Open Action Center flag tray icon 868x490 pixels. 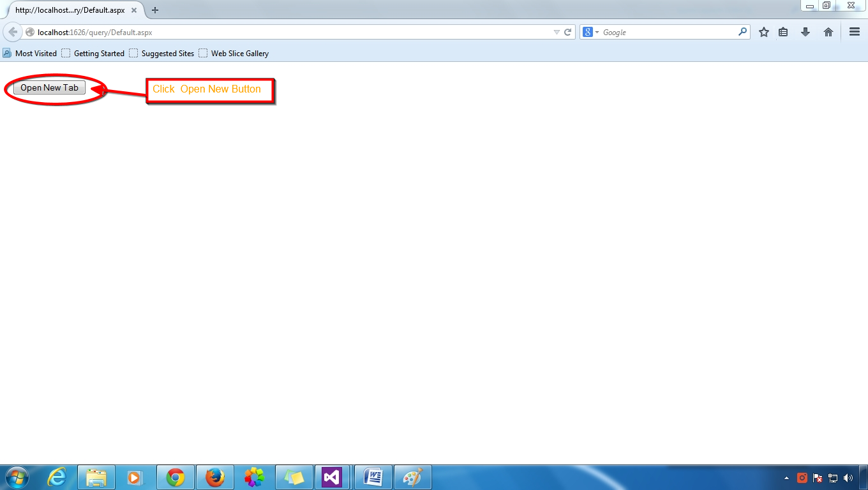coord(818,478)
